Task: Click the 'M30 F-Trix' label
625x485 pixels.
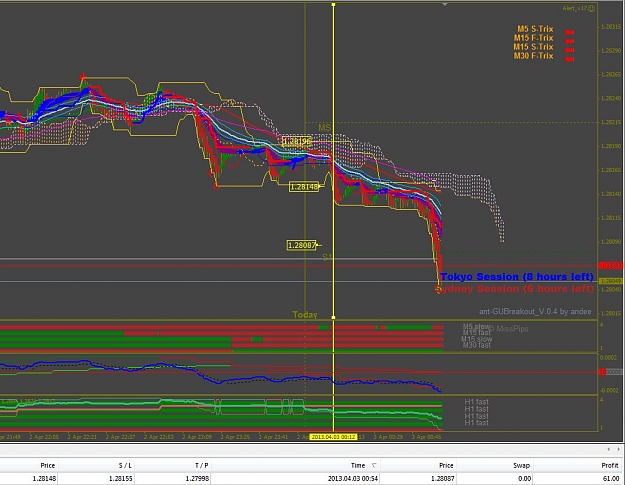Action: pos(533,56)
